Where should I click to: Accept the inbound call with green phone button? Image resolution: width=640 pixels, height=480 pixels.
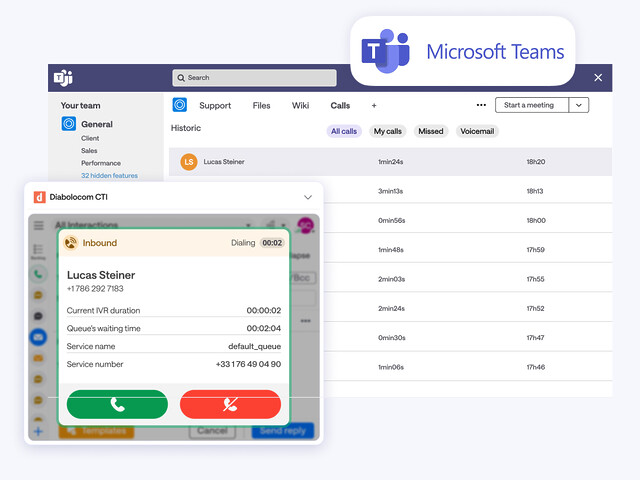tap(117, 404)
